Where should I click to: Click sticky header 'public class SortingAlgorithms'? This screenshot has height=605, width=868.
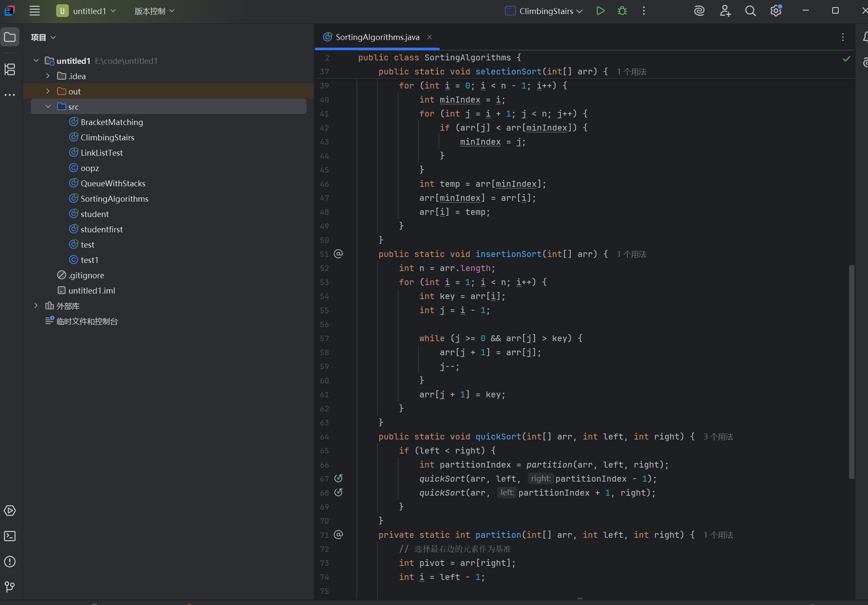pos(434,57)
